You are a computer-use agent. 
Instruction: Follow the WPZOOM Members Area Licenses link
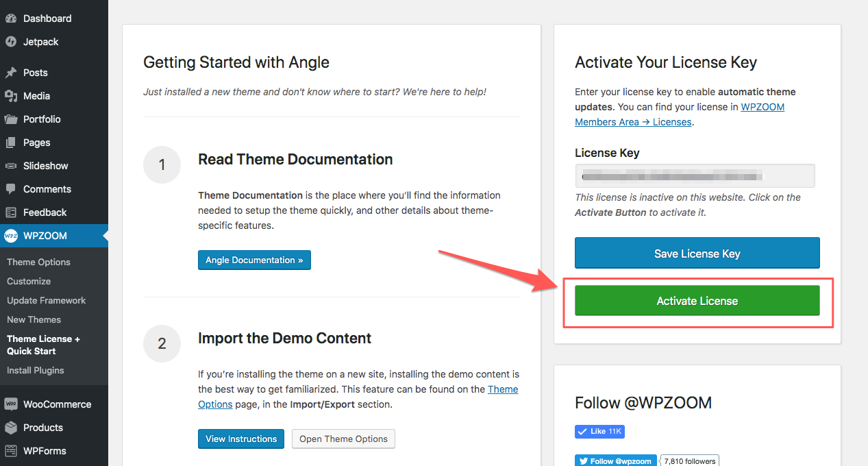pyautogui.click(x=633, y=122)
